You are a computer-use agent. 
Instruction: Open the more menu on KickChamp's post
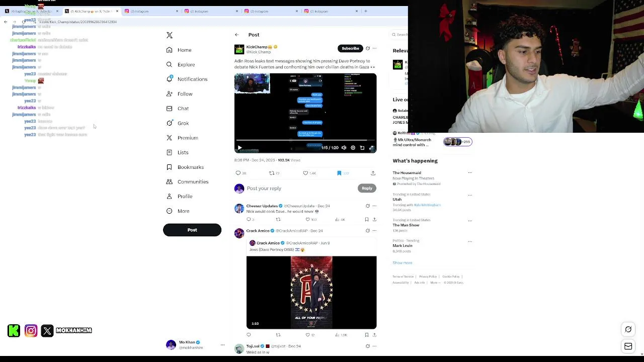[x=374, y=48]
